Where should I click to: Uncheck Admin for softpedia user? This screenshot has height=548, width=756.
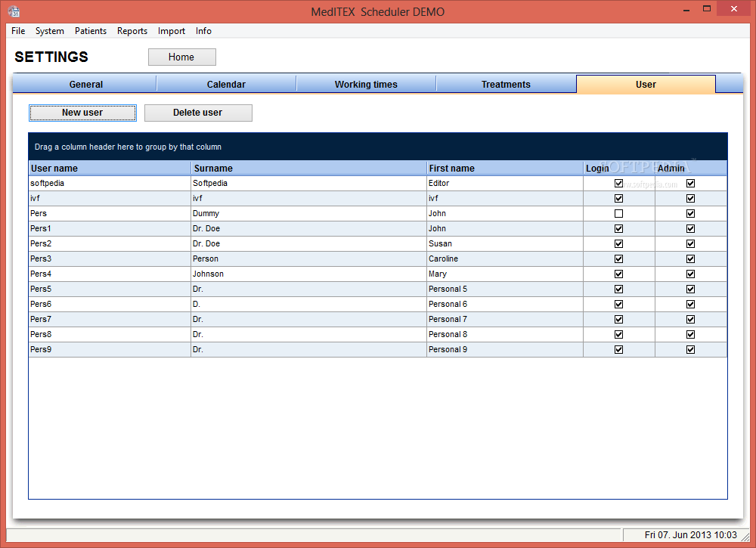click(690, 183)
